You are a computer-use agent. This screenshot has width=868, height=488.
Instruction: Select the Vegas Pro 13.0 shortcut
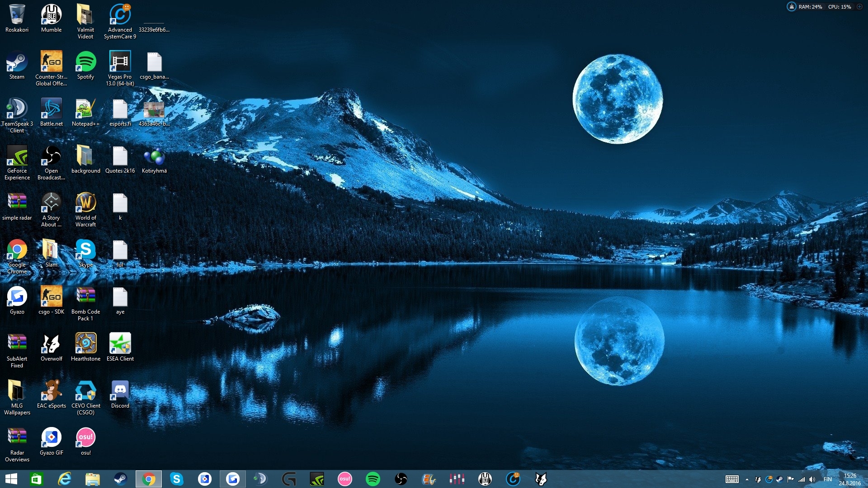120,62
